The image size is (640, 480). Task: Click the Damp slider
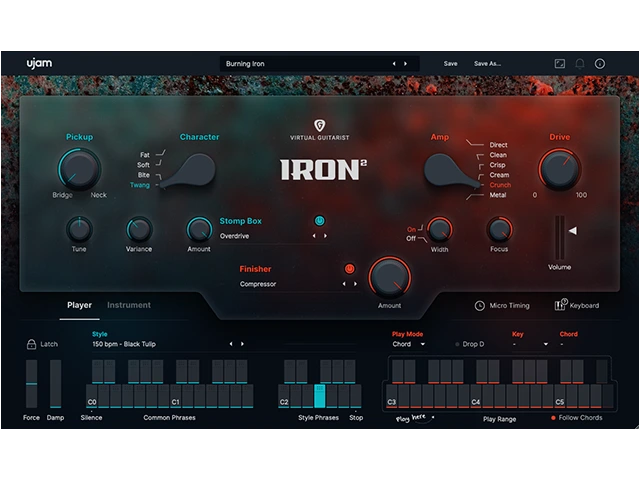56,384
